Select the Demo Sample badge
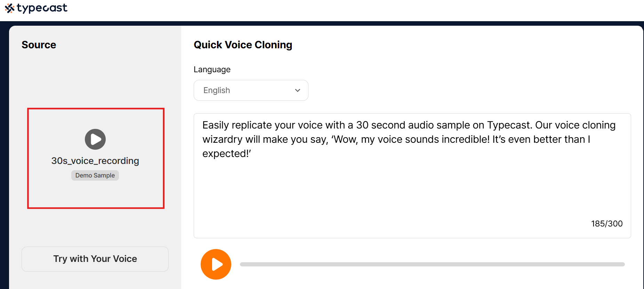Image resolution: width=644 pixels, height=289 pixels. (95, 175)
